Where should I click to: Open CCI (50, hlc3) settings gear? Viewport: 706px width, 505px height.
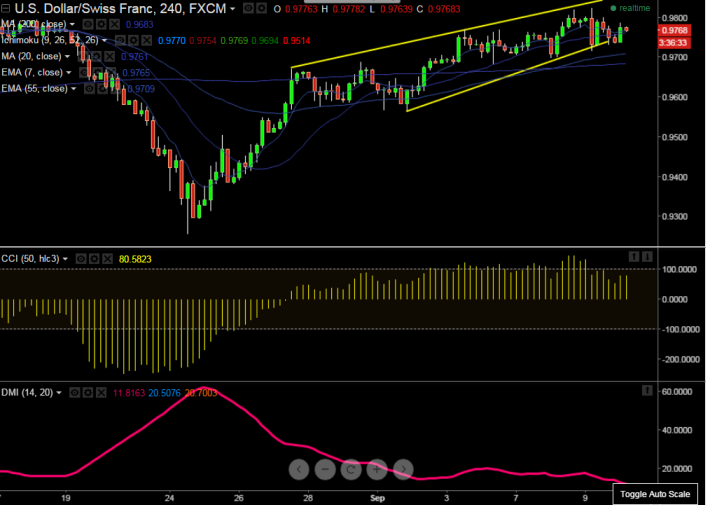(94, 259)
